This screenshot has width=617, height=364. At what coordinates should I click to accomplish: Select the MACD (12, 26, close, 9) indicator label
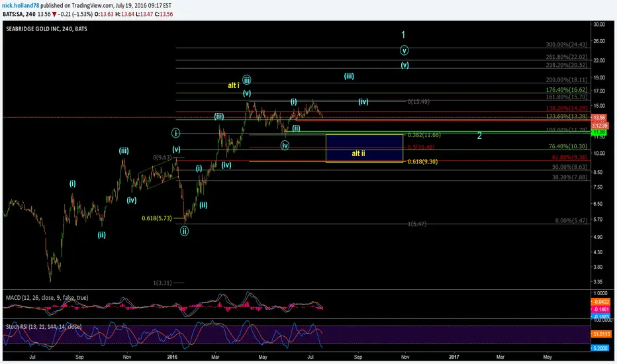coord(47,298)
